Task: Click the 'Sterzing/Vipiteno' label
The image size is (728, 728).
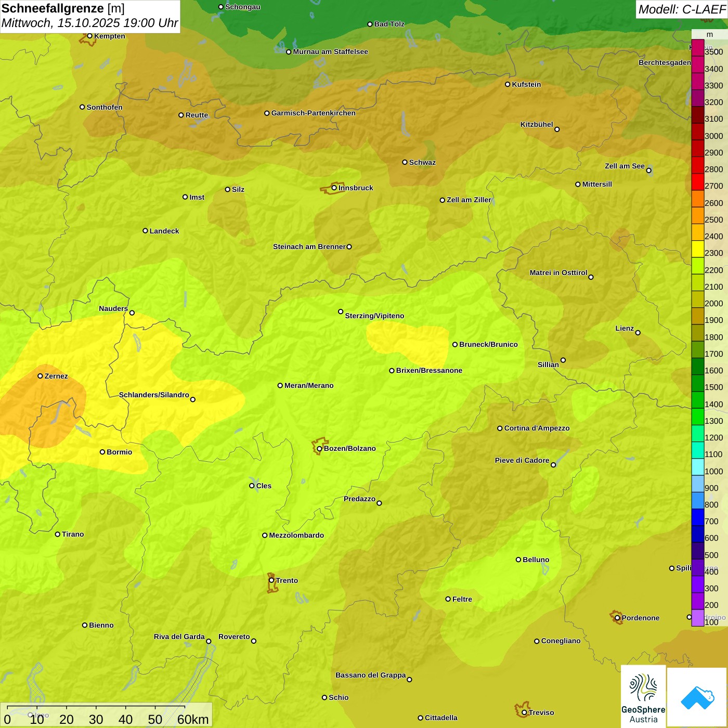Action: (x=374, y=316)
